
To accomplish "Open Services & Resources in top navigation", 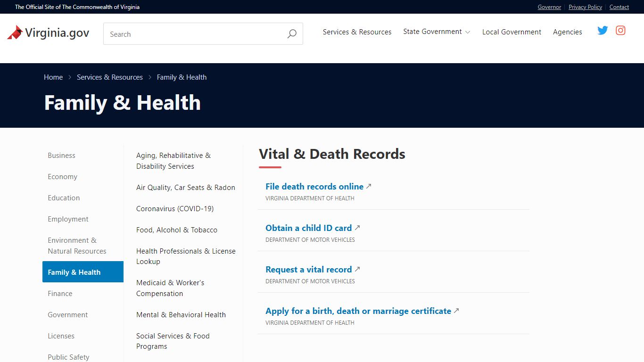I will (x=357, y=32).
